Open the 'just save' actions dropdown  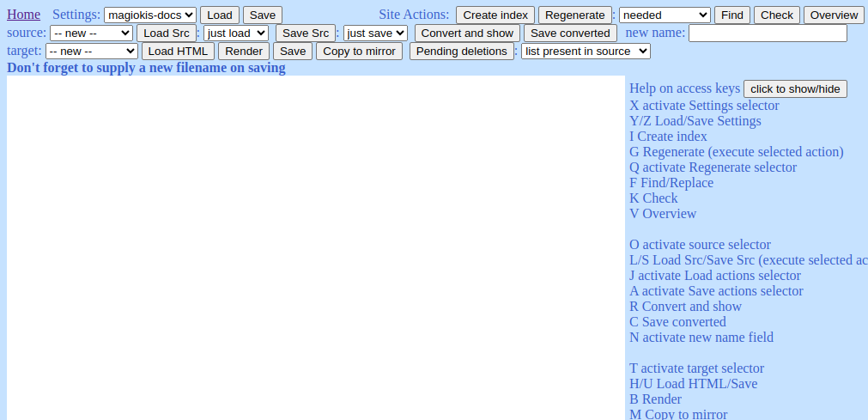click(x=375, y=33)
